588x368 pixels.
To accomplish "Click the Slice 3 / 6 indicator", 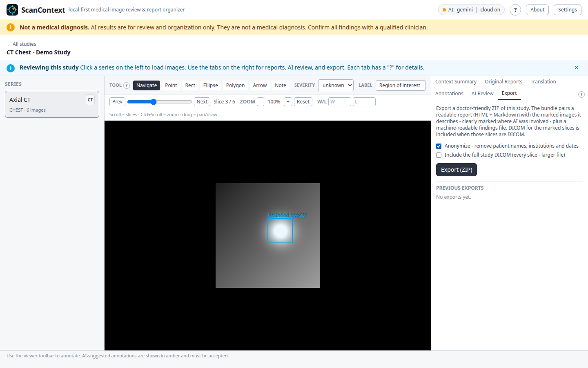I will (x=224, y=102).
